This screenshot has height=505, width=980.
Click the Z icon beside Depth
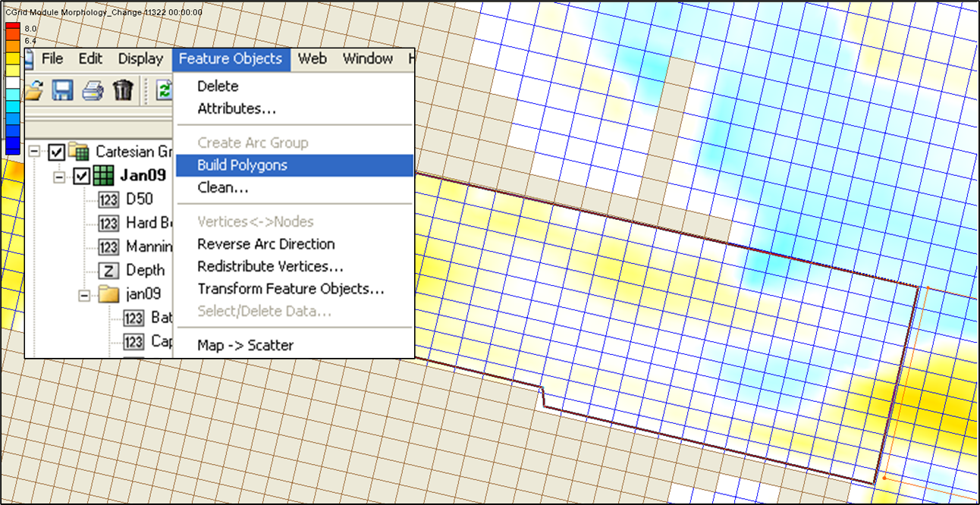[x=108, y=271]
